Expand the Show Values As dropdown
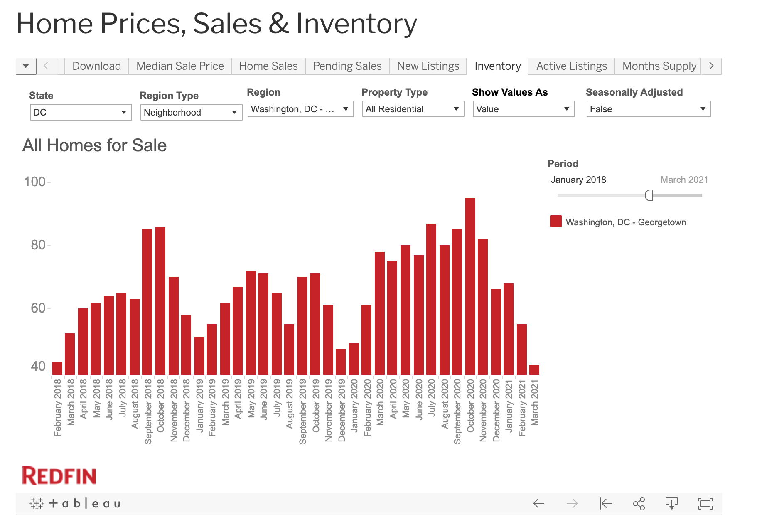757x532 pixels. (523, 109)
